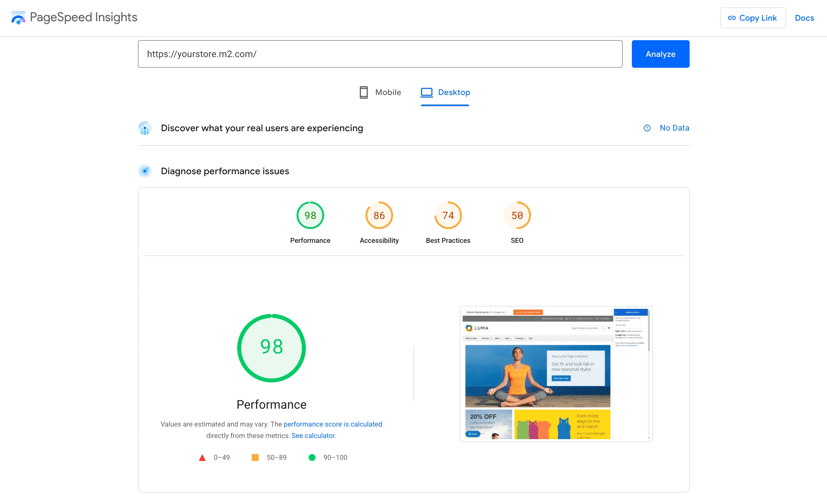Click the link icon inside Copy Link
This screenshot has height=504, width=827.
[x=732, y=18]
